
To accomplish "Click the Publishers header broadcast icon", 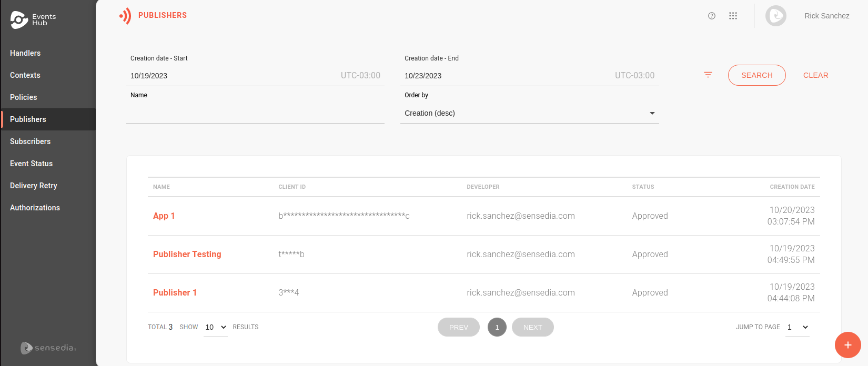I will click(x=125, y=16).
